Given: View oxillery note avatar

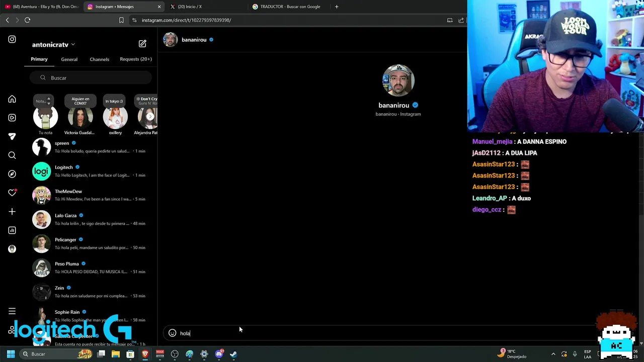Looking at the screenshot, I should click(x=115, y=117).
